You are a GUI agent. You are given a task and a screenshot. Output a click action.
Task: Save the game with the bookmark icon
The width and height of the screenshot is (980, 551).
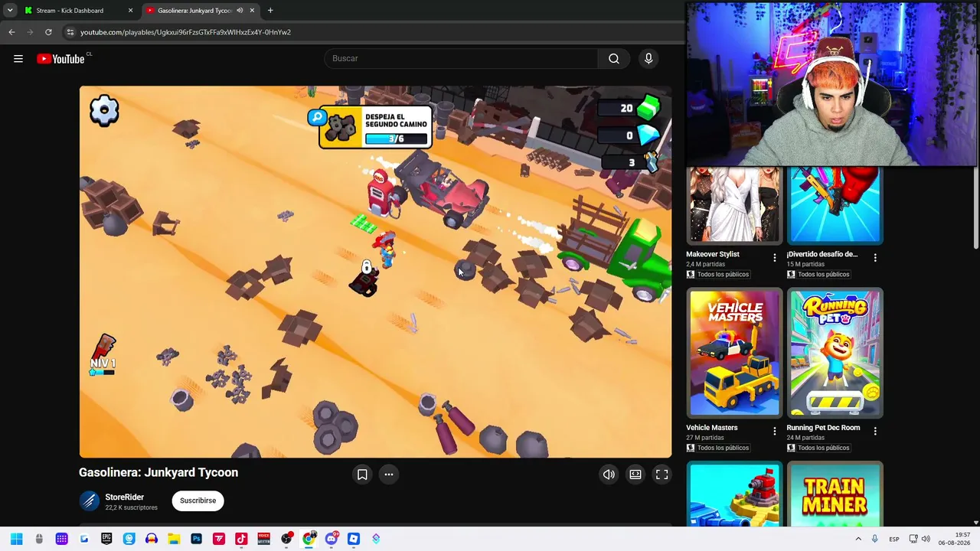[x=362, y=474]
